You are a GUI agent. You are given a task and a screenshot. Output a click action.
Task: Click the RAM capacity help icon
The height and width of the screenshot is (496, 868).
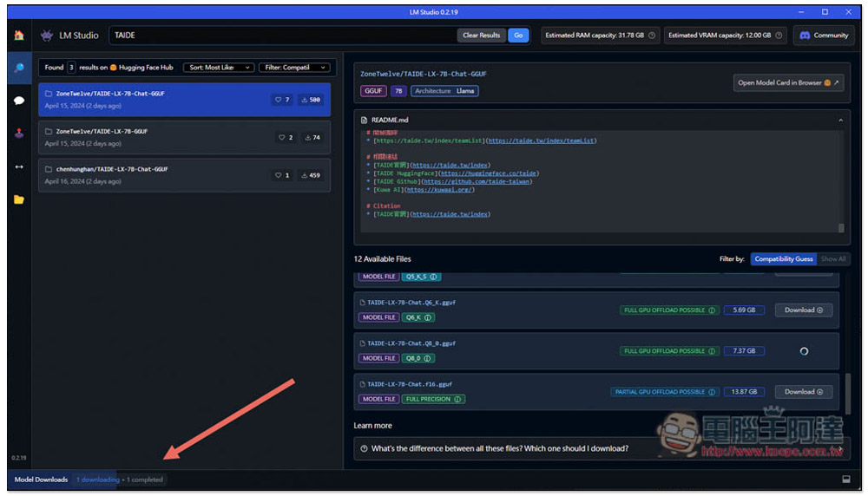point(652,36)
